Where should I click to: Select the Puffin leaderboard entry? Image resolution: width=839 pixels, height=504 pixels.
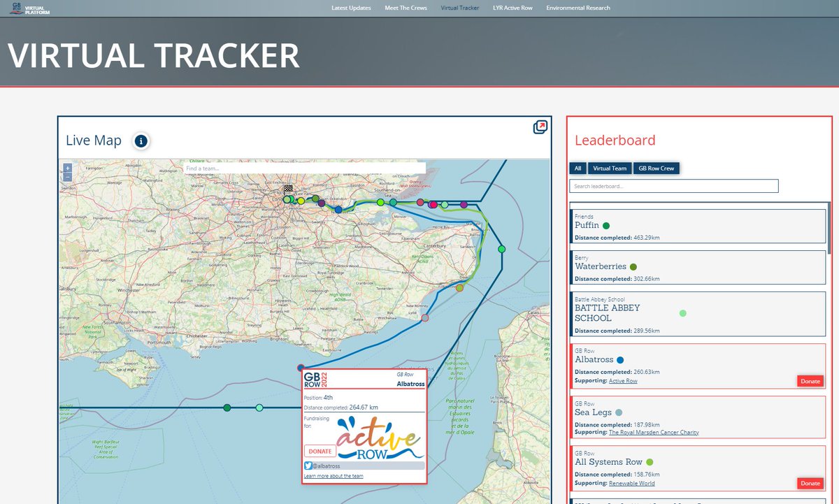698,226
